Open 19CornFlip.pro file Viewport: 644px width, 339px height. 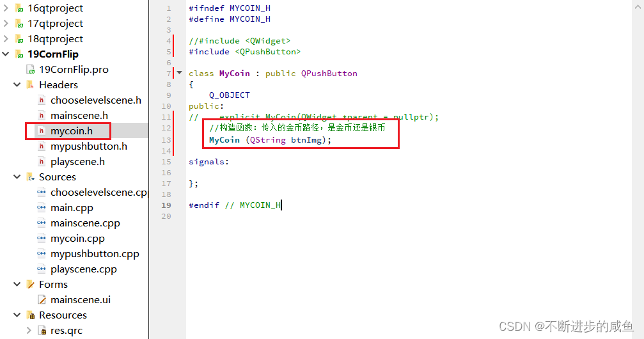[x=74, y=70]
